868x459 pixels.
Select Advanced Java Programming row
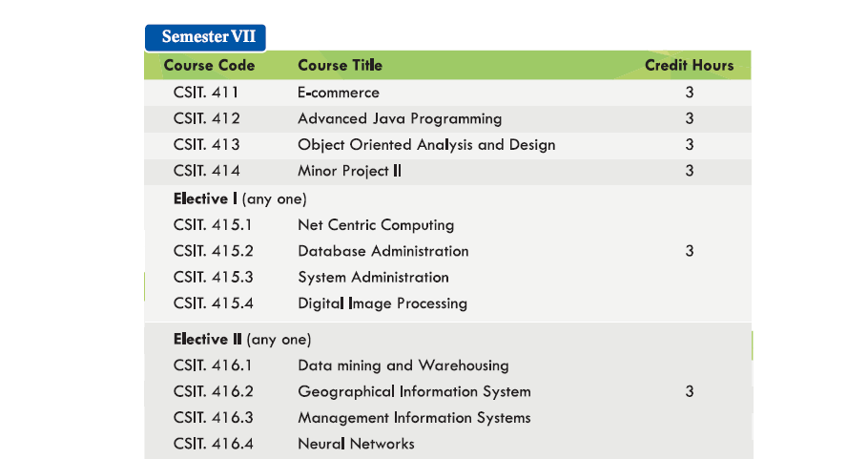click(x=400, y=119)
